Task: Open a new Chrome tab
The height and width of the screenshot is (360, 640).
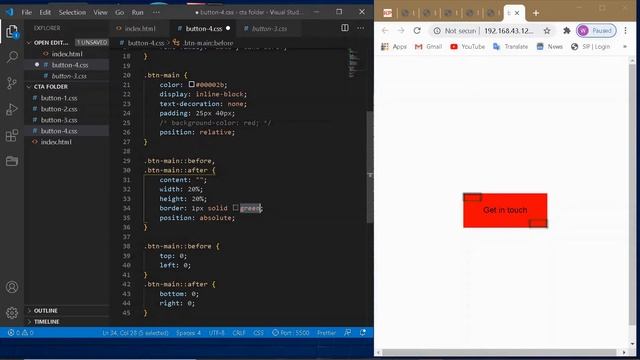Action: tap(536, 13)
